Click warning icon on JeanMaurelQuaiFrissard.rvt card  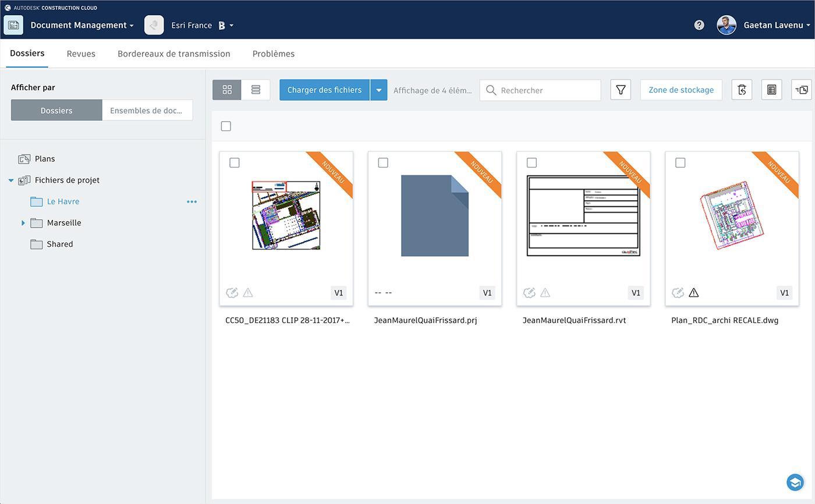pyautogui.click(x=545, y=293)
